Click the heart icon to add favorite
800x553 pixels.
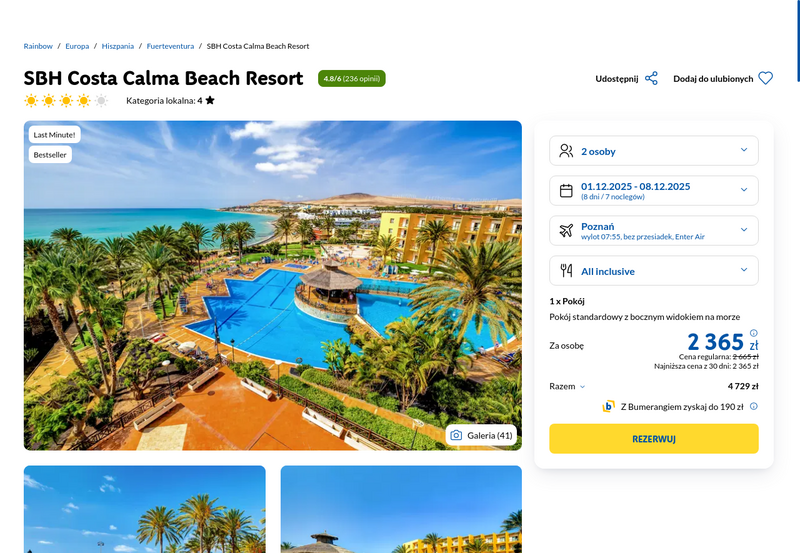coord(765,79)
